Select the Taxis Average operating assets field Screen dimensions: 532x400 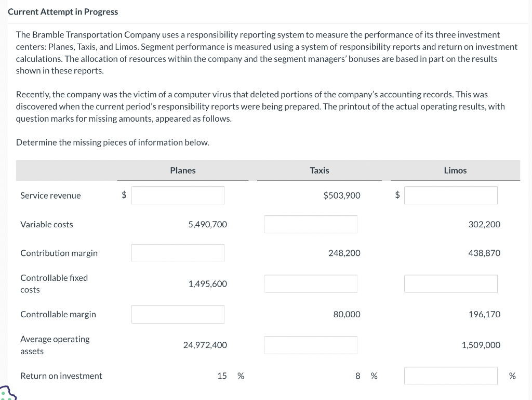(310, 345)
